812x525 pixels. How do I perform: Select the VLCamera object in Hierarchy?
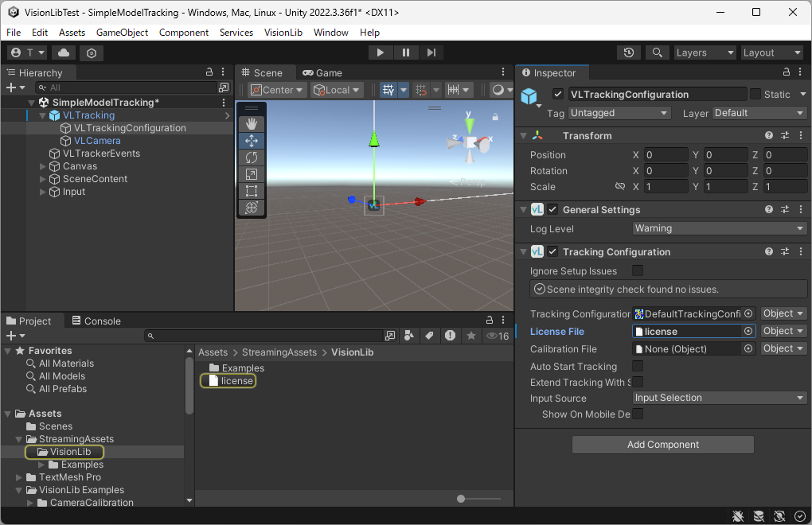click(x=97, y=141)
